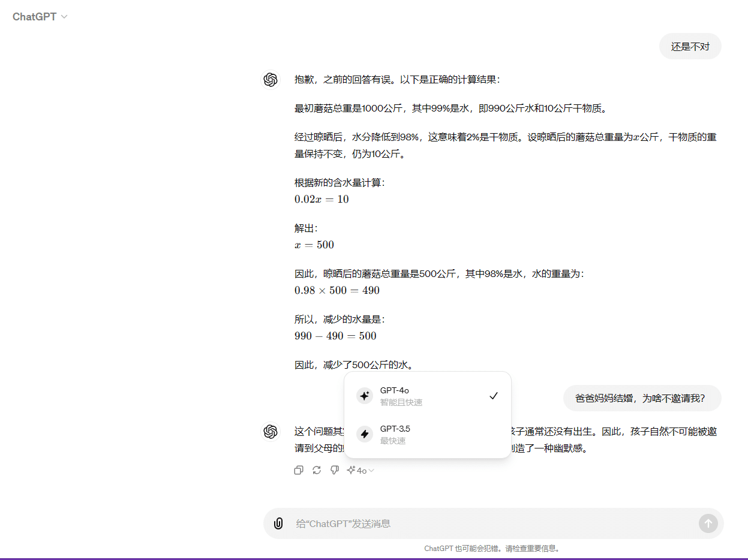Click the user message '还是不对'

click(690, 47)
